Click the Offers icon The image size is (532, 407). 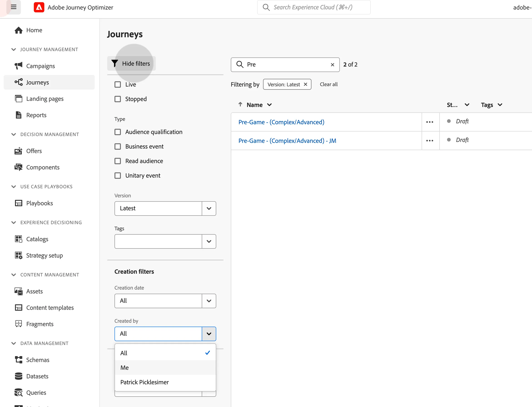tap(19, 151)
